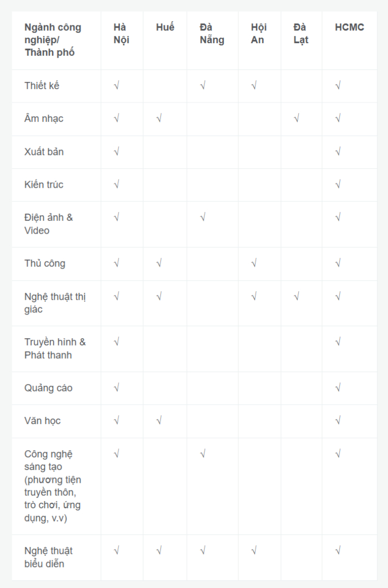The height and width of the screenshot is (588, 388).
Task: Click the Đà Nẵng column header
Action: tap(212, 33)
